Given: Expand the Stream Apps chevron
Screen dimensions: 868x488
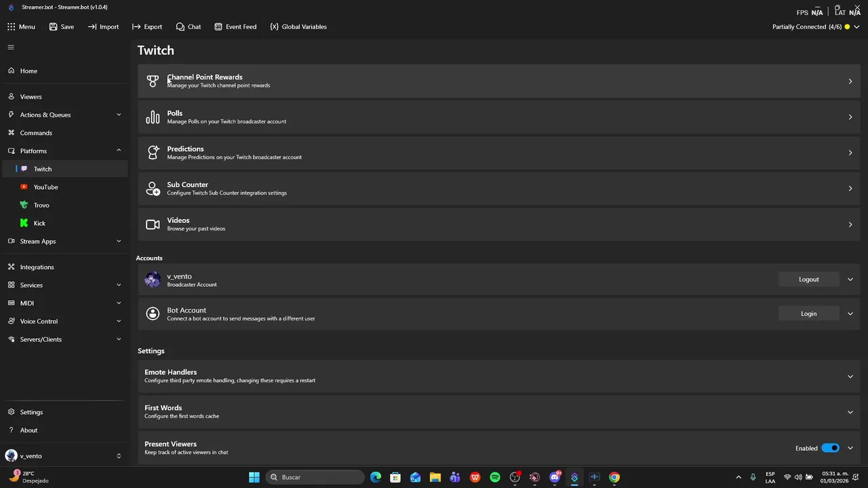Looking at the screenshot, I should tap(119, 241).
